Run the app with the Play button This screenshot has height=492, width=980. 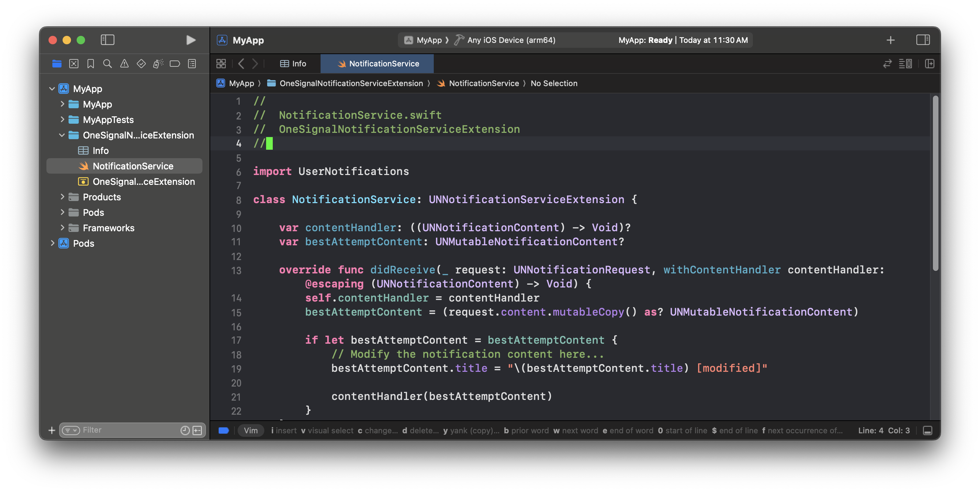point(191,40)
